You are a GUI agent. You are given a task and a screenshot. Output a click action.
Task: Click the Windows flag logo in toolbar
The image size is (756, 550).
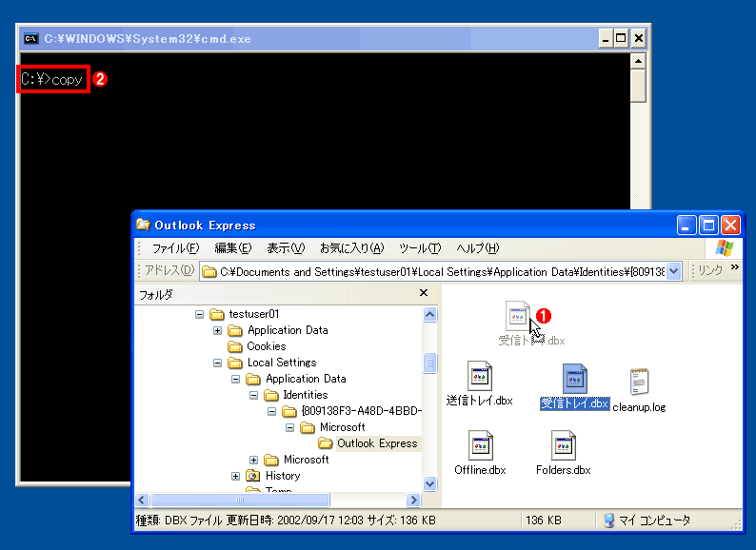(x=725, y=247)
